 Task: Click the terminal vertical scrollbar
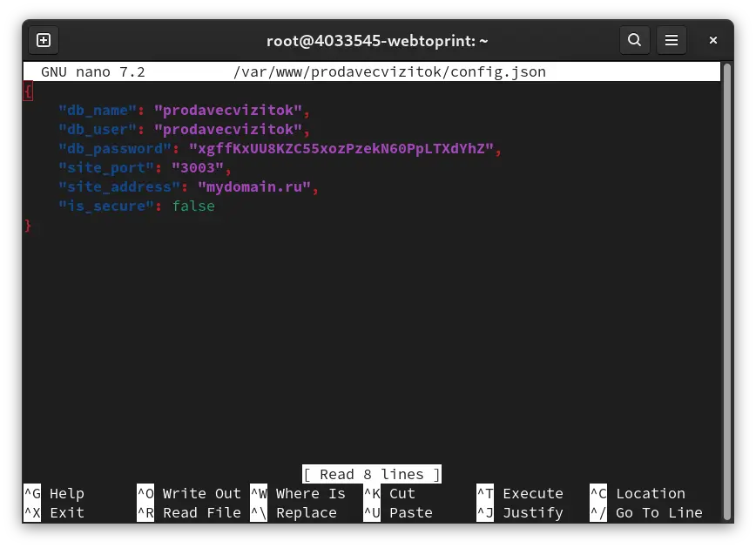click(727, 292)
